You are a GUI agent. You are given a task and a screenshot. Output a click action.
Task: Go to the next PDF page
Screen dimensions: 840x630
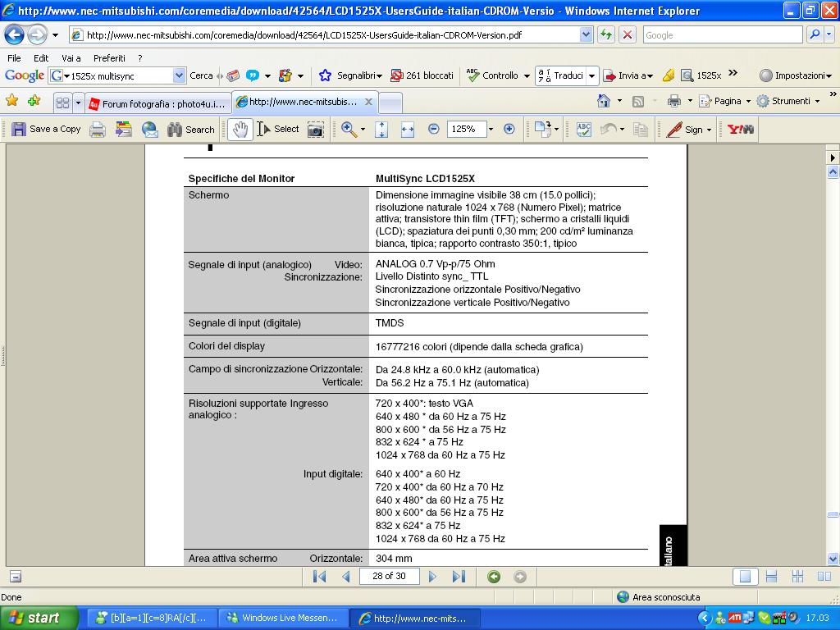click(432, 577)
